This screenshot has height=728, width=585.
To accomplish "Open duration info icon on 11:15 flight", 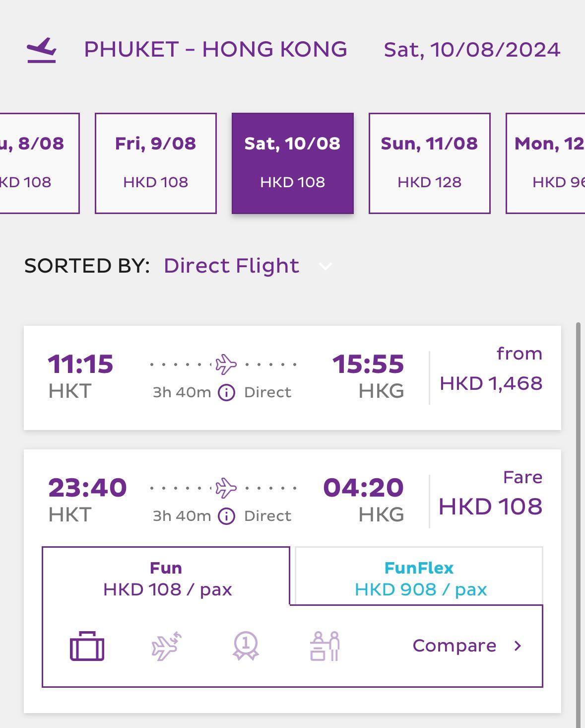I will click(227, 393).
